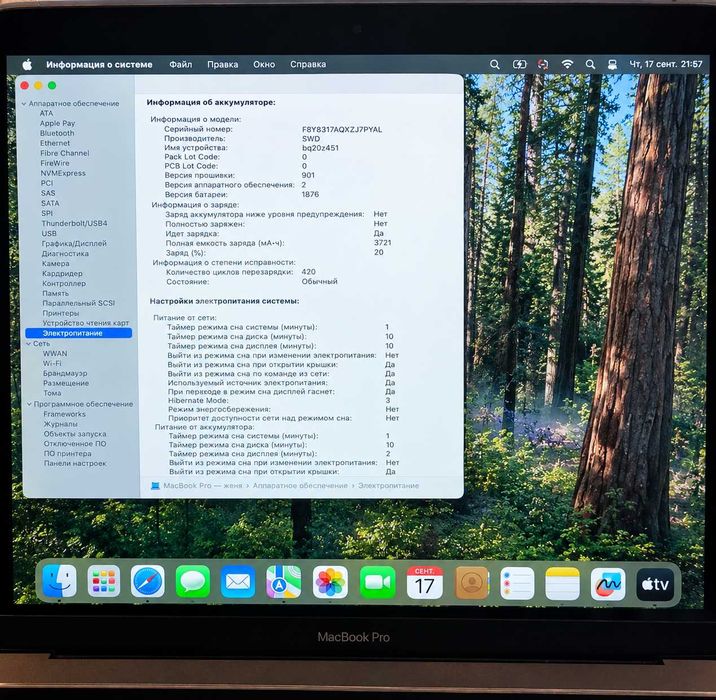The height and width of the screenshot is (700, 716).
Task: Select Ethernet in the sidebar
Action: pyautogui.click(x=55, y=143)
